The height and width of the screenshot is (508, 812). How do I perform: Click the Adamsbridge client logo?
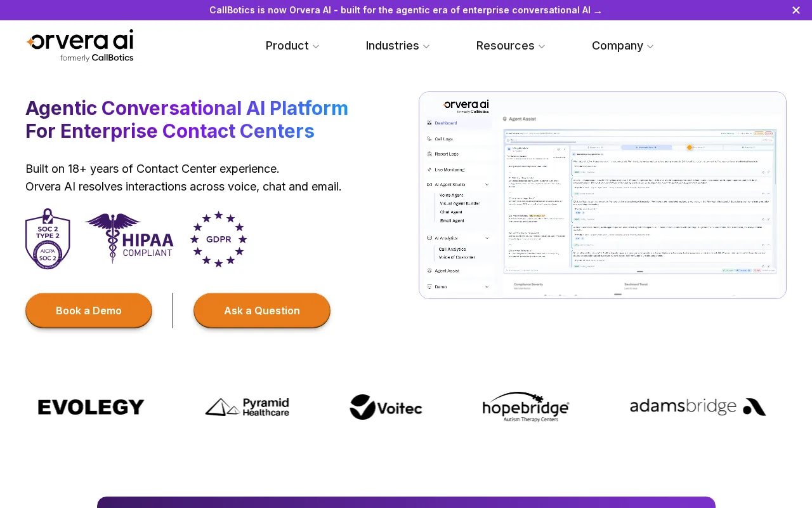698,407
